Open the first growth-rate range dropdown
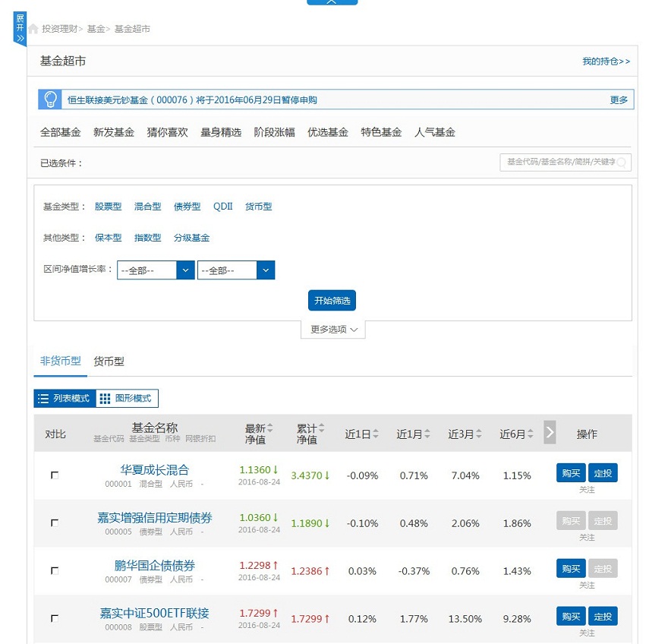Viewport: 668px width, 644px height. [x=156, y=270]
